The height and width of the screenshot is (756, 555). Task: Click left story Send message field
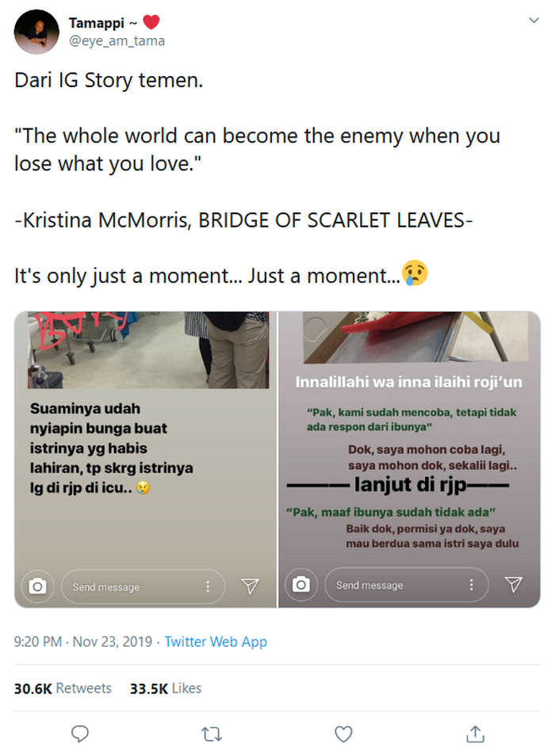[x=127, y=586]
